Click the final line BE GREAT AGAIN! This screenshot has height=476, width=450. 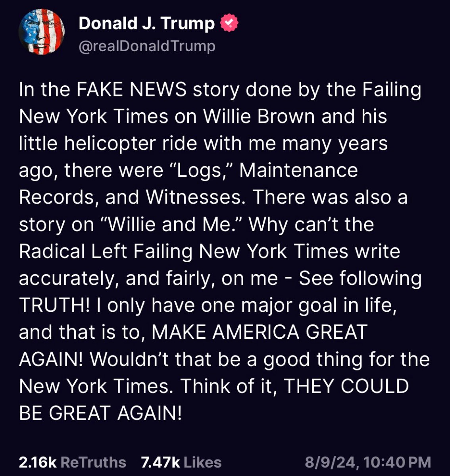[100, 413]
